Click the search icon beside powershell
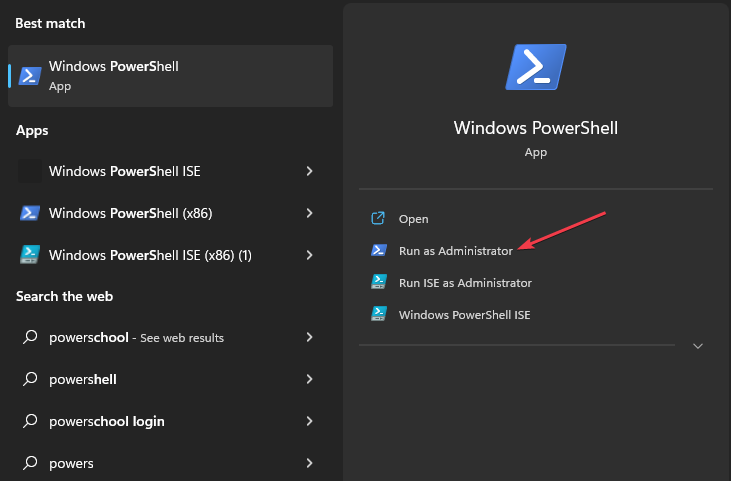Screen dimensions: 731x481 pyautogui.click(x=30, y=378)
